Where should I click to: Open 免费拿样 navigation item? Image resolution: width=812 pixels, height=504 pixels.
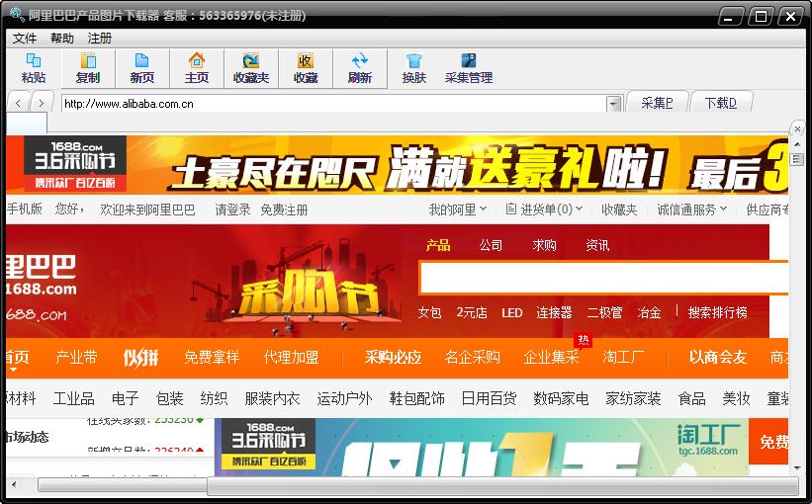tap(212, 357)
